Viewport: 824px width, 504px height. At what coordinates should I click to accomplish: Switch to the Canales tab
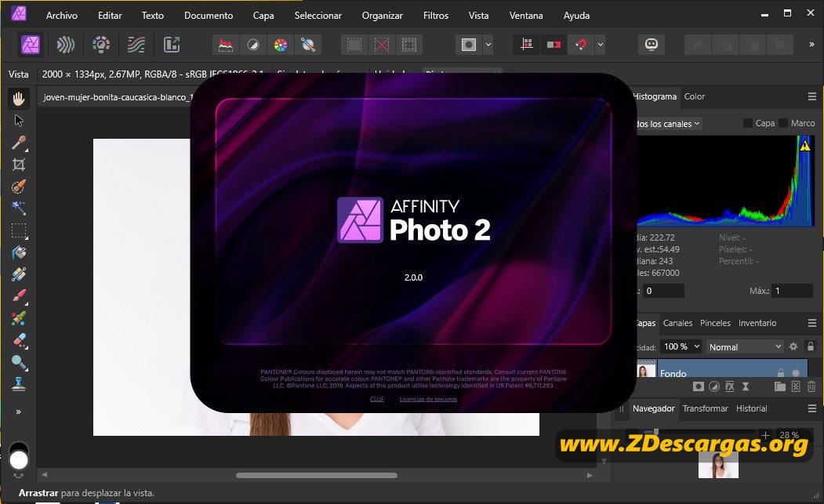[677, 323]
